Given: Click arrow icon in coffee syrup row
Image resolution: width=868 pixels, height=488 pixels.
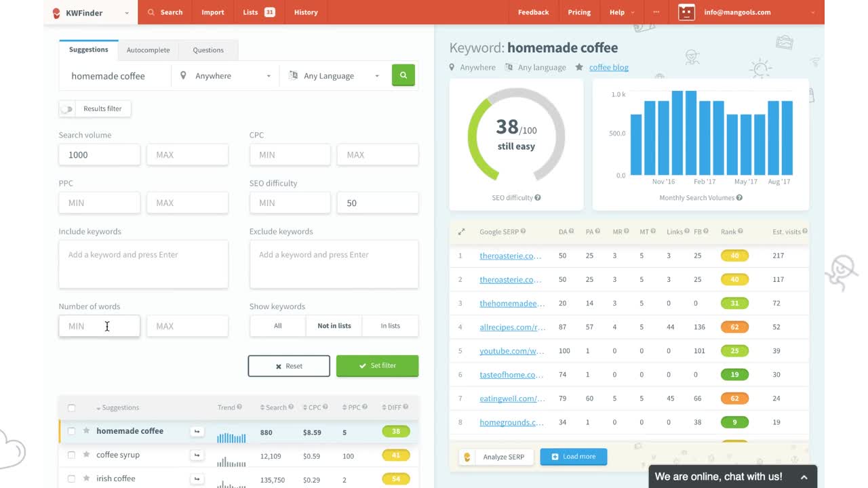Looking at the screenshot, I should click(197, 455).
